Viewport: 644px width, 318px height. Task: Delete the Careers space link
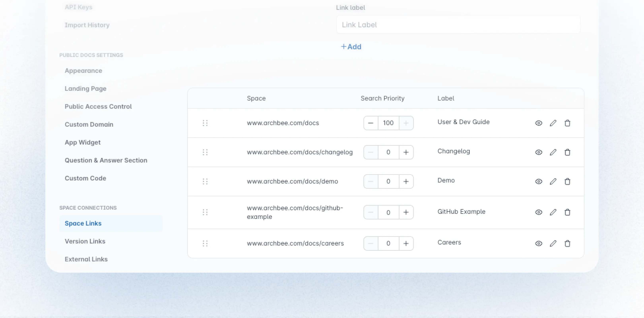tap(567, 243)
